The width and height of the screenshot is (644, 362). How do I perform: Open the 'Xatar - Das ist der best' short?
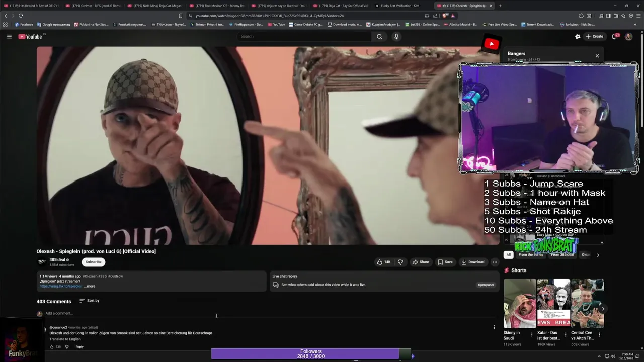pyautogui.click(x=553, y=303)
